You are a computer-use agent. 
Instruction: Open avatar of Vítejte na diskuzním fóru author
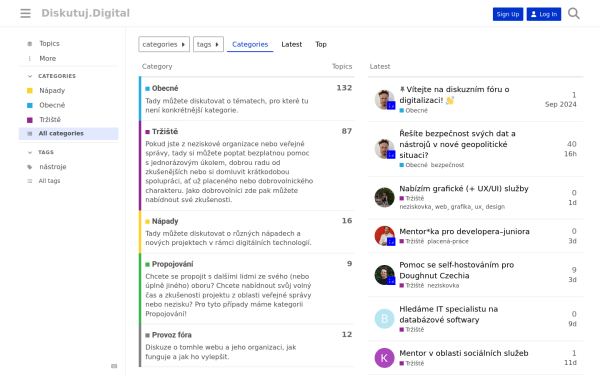point(385,99)
